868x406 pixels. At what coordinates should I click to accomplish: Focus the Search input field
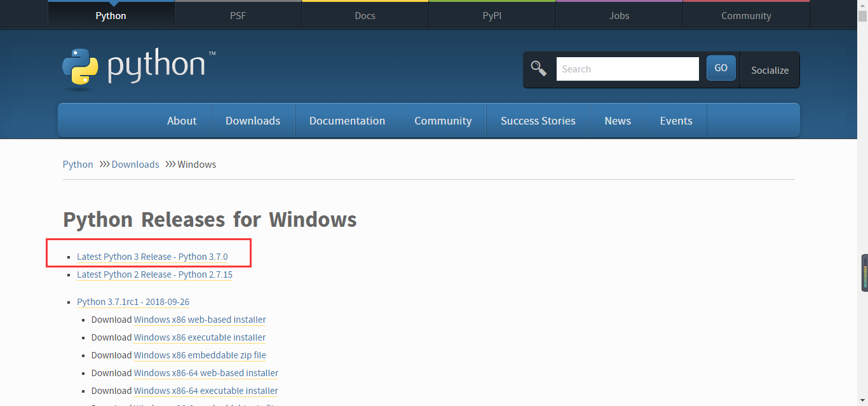coord(628,69)
